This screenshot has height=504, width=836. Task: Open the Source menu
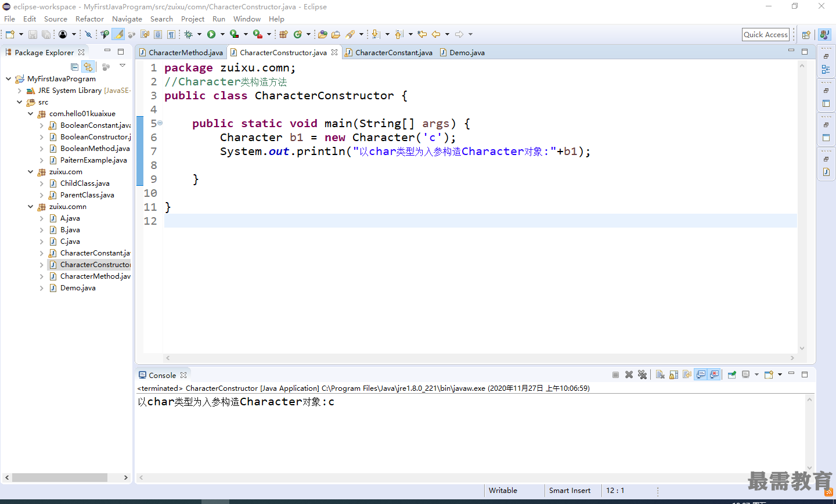(x=56, y=19)
